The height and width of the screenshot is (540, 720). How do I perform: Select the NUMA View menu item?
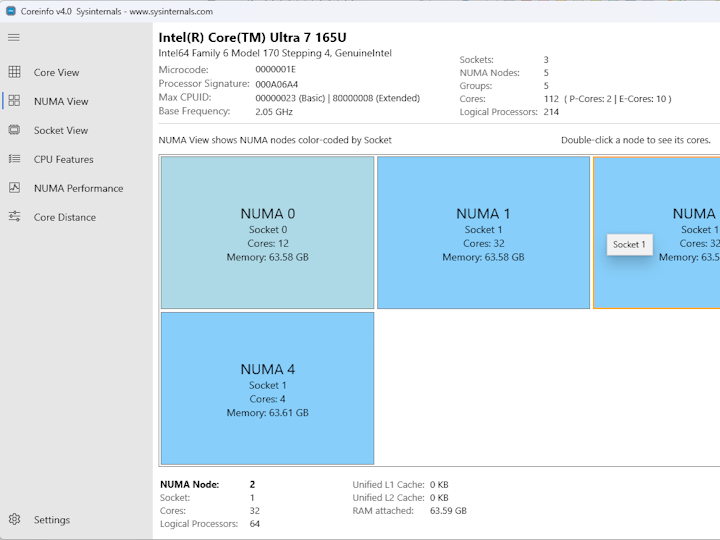tap(61, 101)
